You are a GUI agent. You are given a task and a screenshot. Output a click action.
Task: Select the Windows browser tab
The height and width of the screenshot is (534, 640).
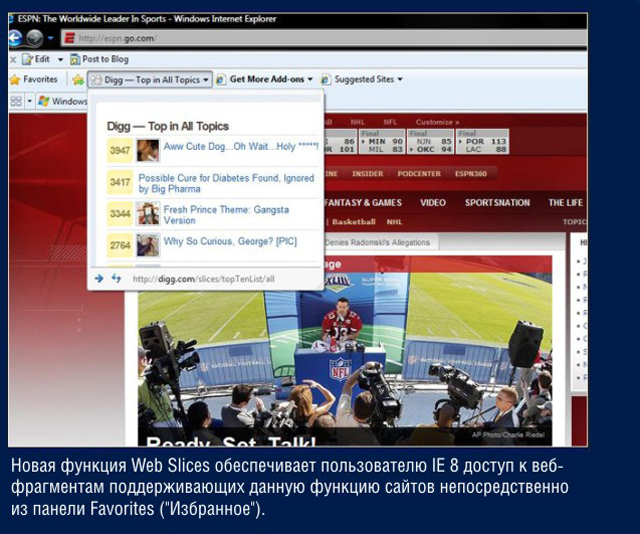(62, 101)
